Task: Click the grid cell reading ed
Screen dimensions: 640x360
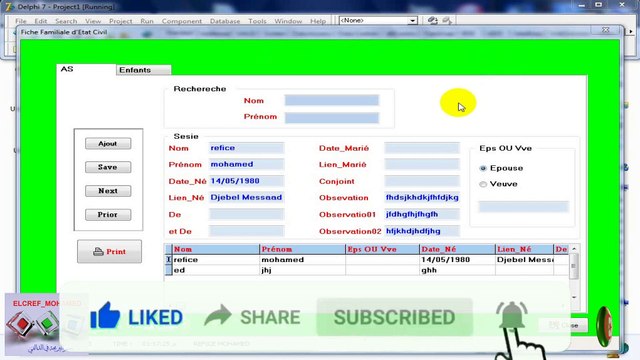Action: point(216,270)
